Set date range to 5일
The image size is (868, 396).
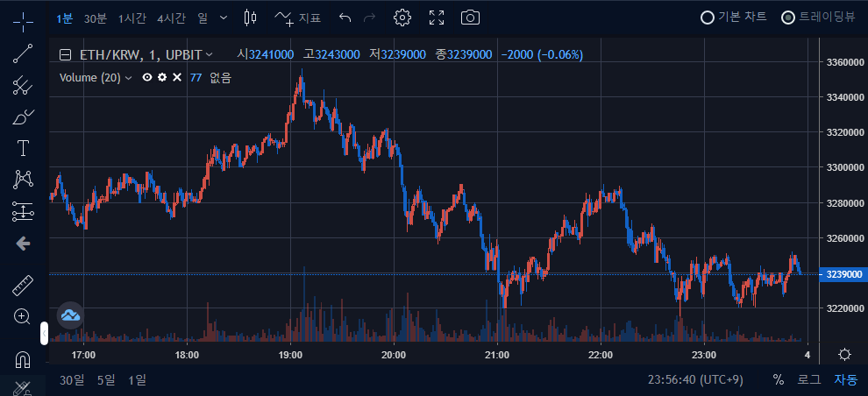(106, 380)
